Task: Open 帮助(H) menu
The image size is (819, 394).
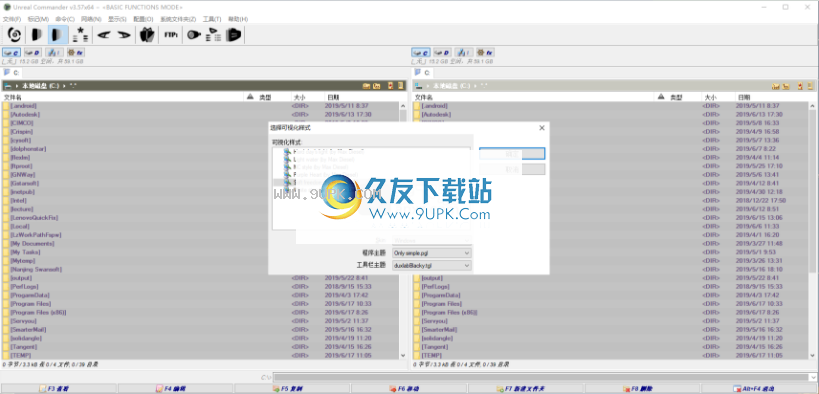Action: tap(238, 19)
